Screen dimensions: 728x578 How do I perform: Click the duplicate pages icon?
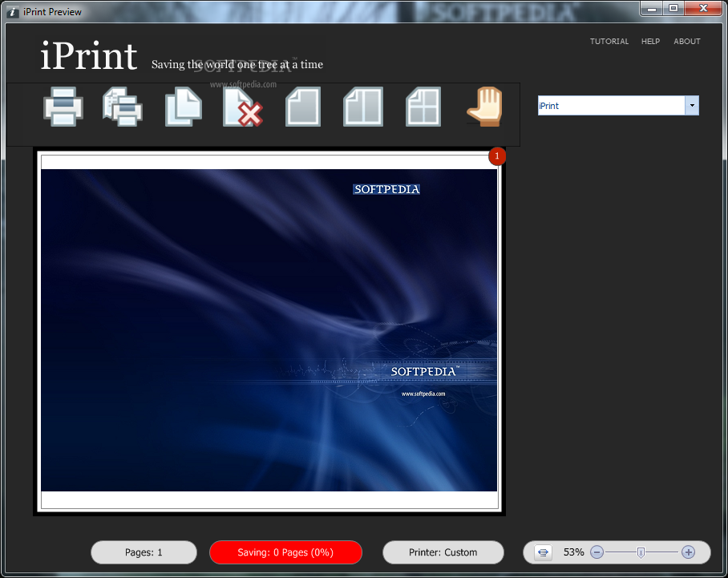[184, 107]
